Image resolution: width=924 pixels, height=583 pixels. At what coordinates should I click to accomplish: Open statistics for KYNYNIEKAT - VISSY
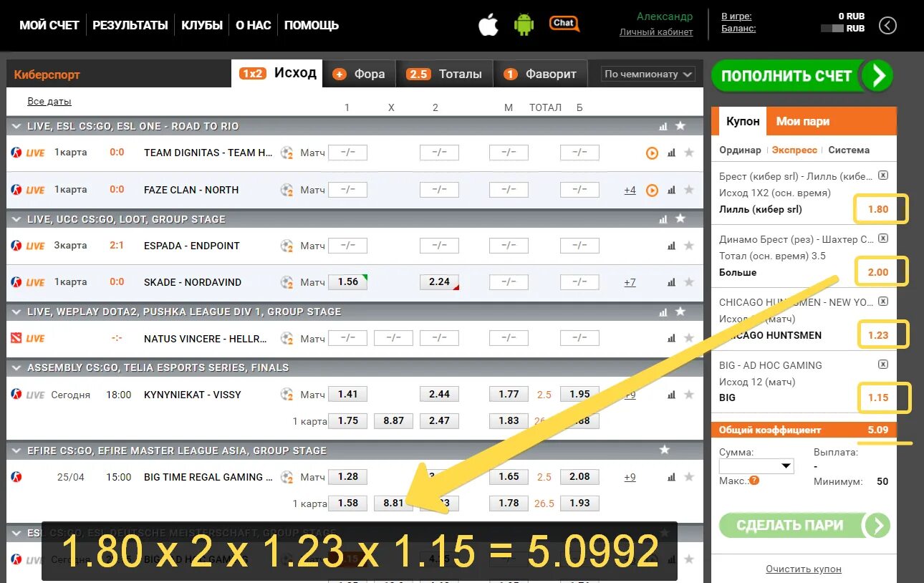671,395
